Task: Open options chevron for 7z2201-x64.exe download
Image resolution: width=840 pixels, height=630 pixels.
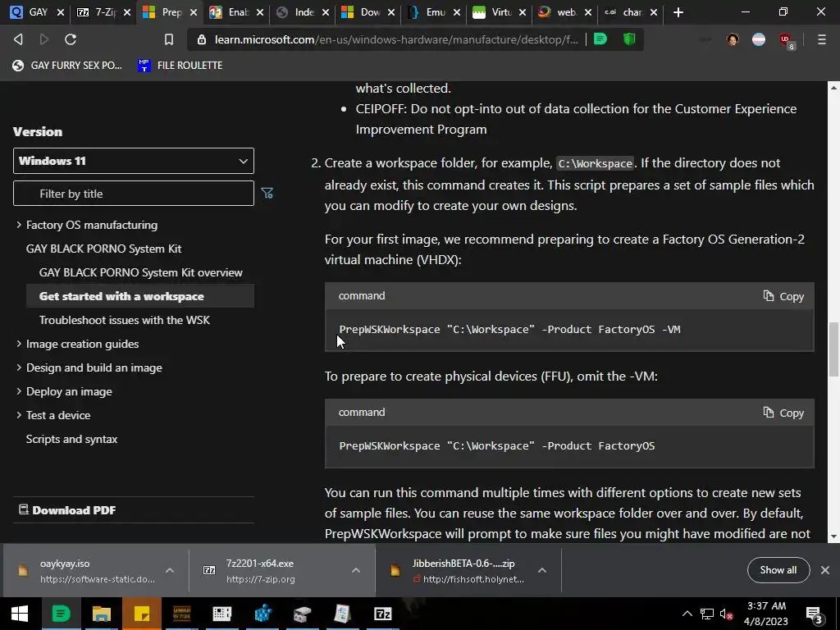Action: click(x=356, y=571)
